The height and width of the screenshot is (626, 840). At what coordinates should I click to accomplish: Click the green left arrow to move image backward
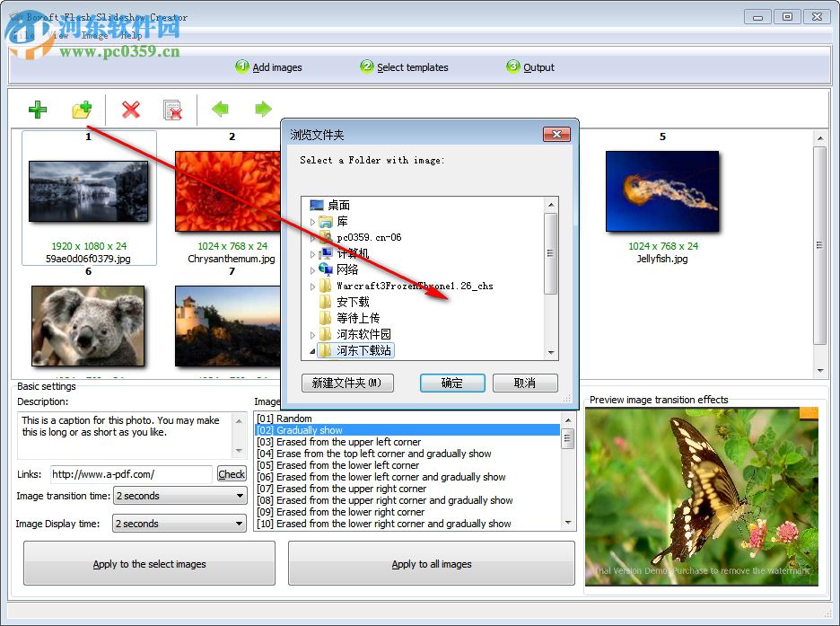tap(220, 110)
